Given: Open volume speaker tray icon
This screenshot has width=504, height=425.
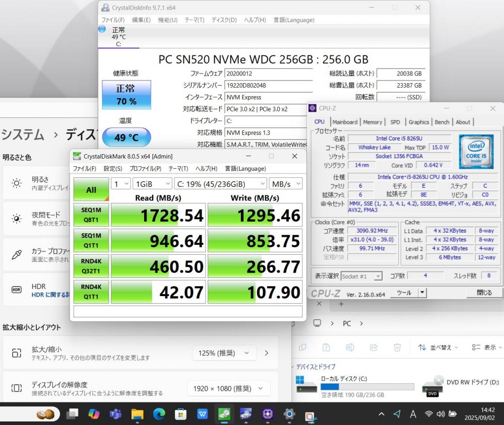Looking at the screenshot, I should point(440,414).
